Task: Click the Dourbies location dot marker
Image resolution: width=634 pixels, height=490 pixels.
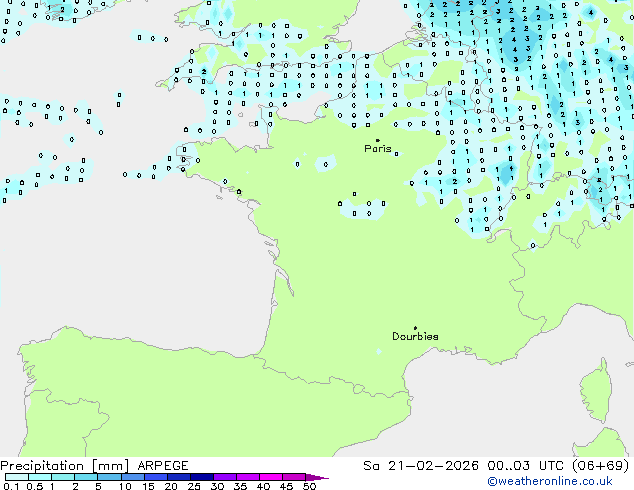Action: 415,328
